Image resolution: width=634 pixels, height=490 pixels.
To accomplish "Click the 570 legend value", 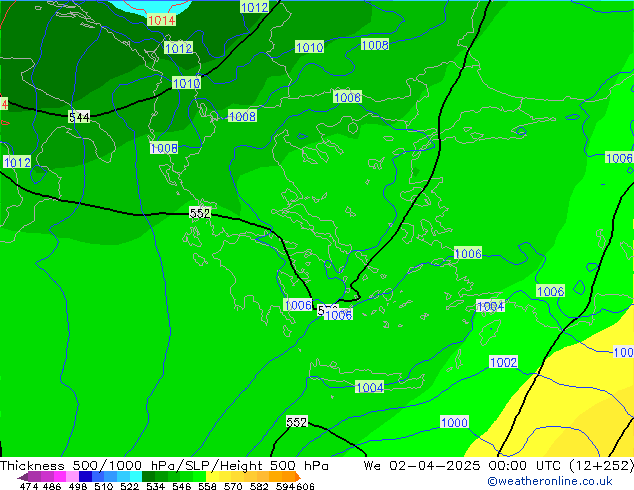I will (233, 486).
